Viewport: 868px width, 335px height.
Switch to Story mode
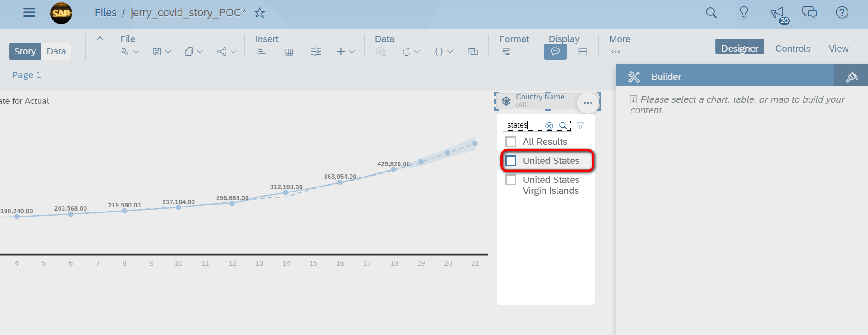click(25, 51)
